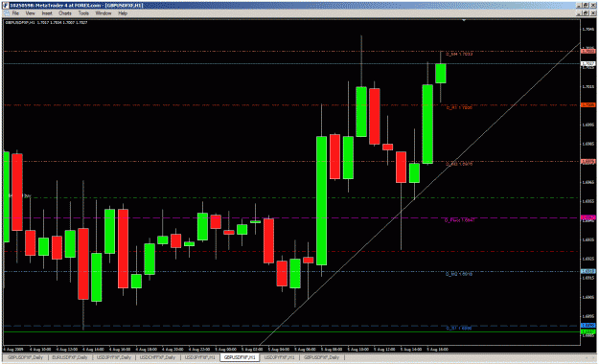Screen dimensions: 599x364
Task: Open the Help menu
Action: 123,13
